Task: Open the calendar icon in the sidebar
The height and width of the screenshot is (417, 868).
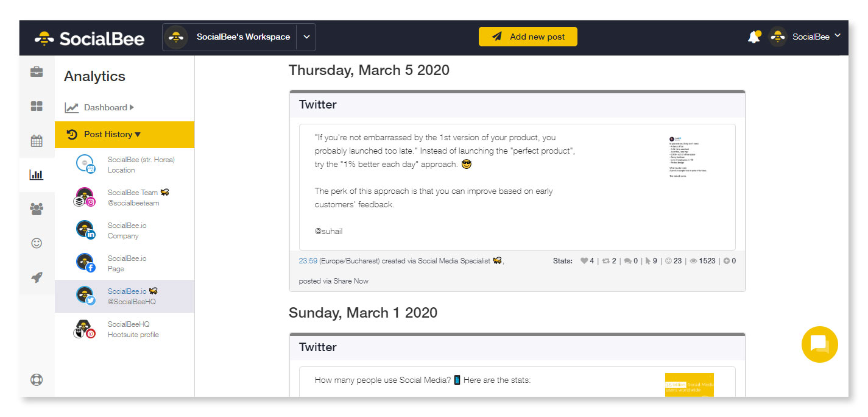Action: (x=37, y=141)
